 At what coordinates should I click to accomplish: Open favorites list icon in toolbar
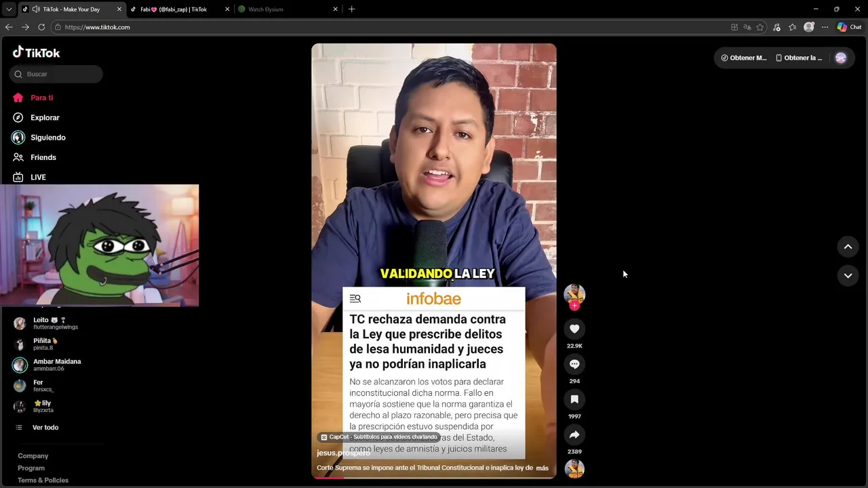[x=792, y=27]
